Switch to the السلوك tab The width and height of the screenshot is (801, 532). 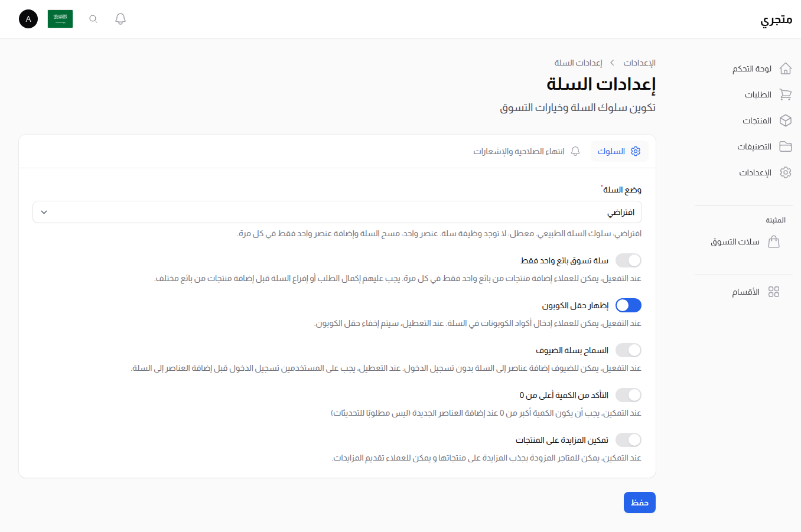[619, 151]
